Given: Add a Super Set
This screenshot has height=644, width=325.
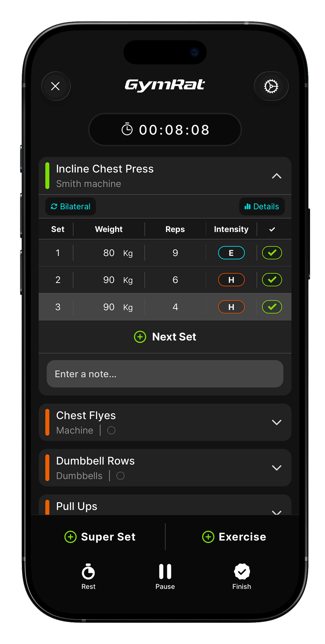Looking at the screenshot, I should click(100, 537).
